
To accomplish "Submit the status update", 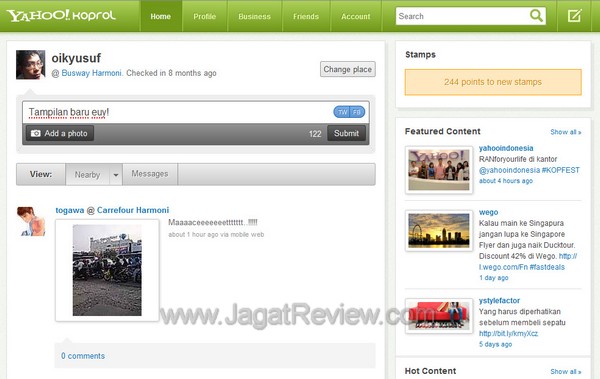I will 346,133.
